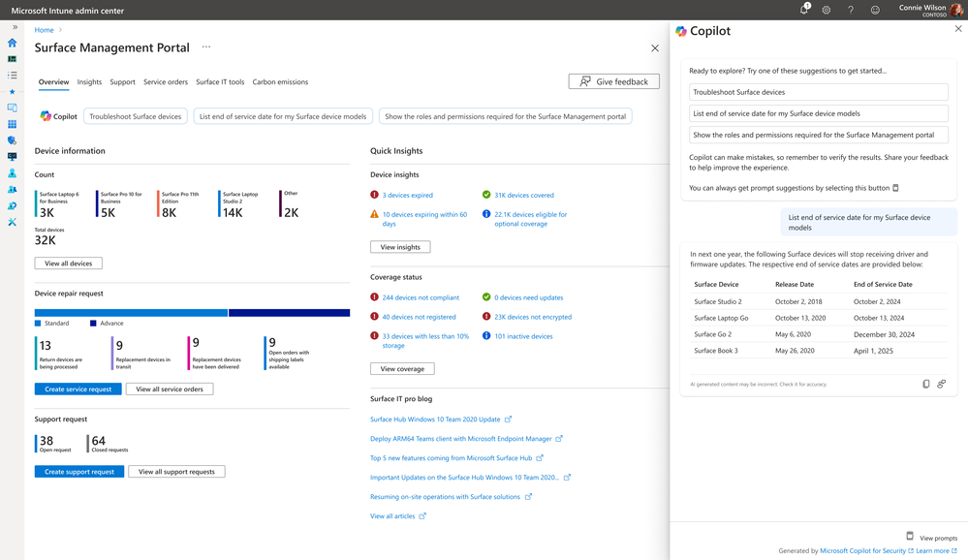The height and width of the screenshot is (560, 968).
Task: Open the settings gear in header
Action: (827, 10)
